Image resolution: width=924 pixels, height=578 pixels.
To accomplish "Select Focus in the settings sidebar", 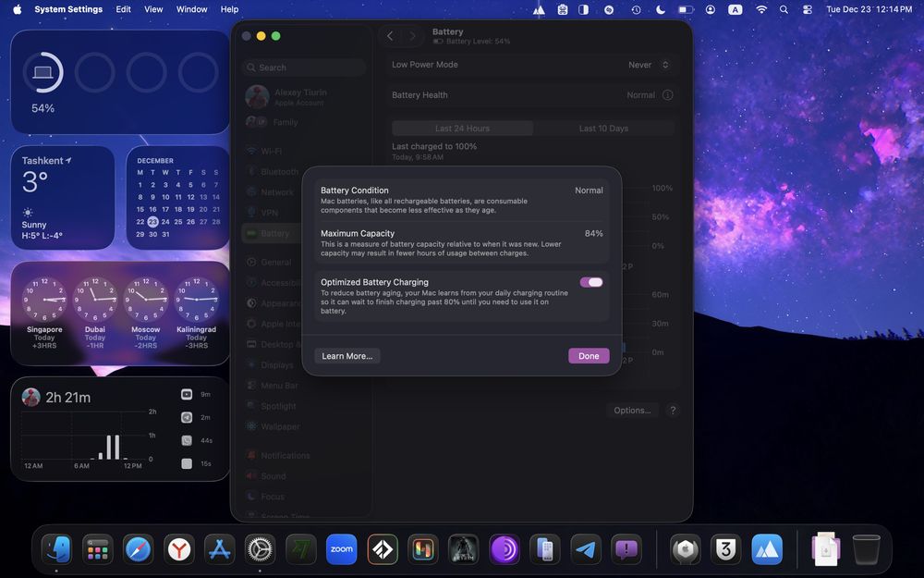I will (x=305, y=497).
